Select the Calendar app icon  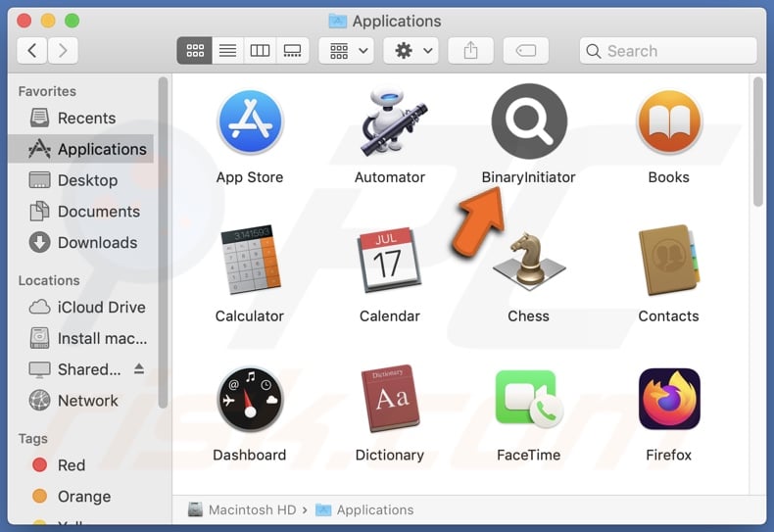(x=390, y=260)
